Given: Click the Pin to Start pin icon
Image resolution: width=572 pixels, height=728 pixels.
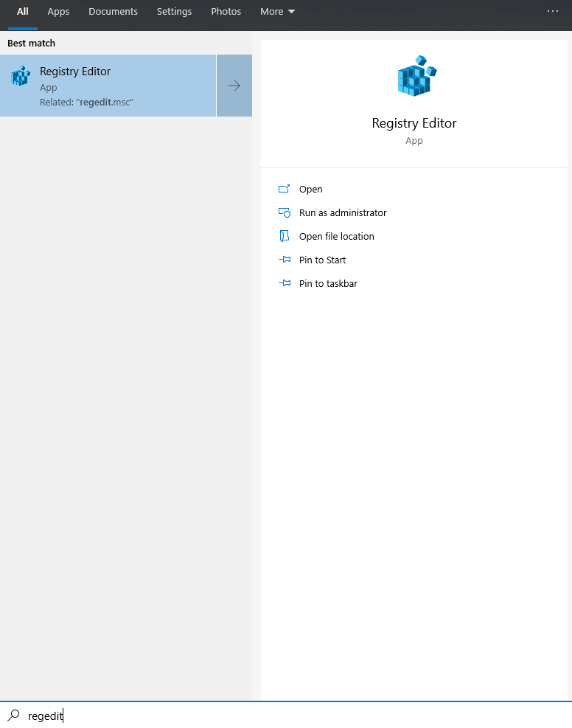Looking at the screenshot, I should (x=285, y=260).
